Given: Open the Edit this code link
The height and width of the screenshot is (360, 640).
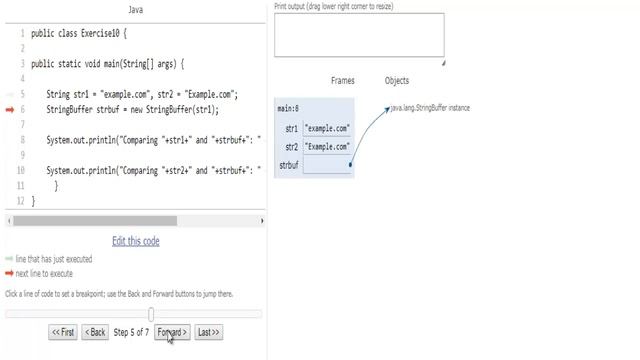Looking at the screenshot, I should click(136, 241).
